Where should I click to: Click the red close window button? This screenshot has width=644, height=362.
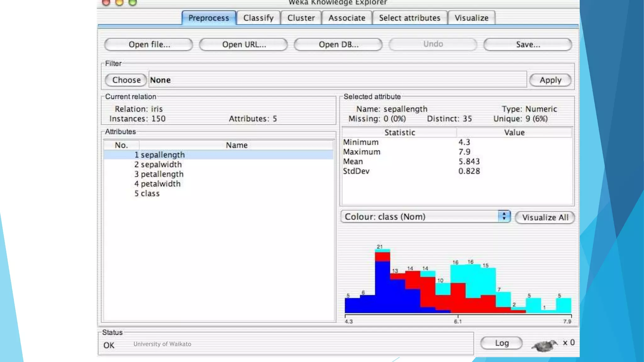click(x=106, y=3)
